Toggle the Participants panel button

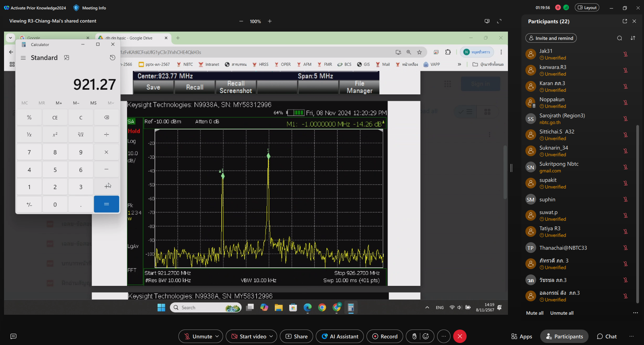564,336
